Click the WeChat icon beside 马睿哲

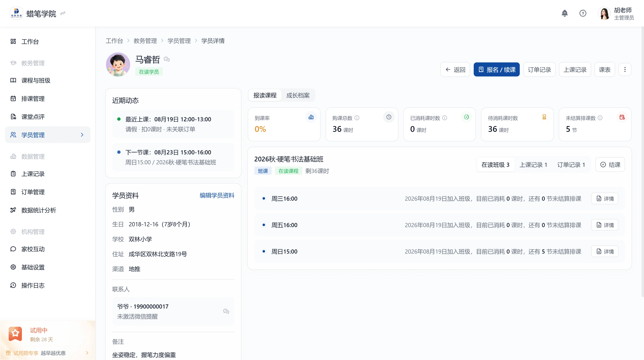pyautogui.click(x=167, y=59)
